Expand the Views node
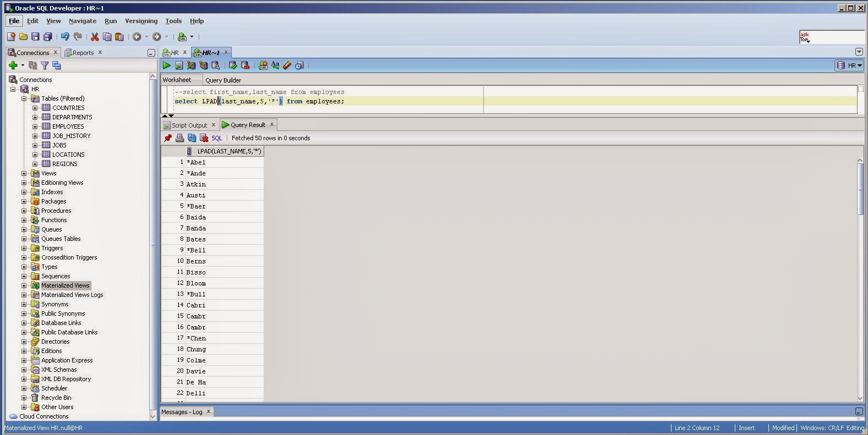This screenshot has width=868, height=435. 24,173
